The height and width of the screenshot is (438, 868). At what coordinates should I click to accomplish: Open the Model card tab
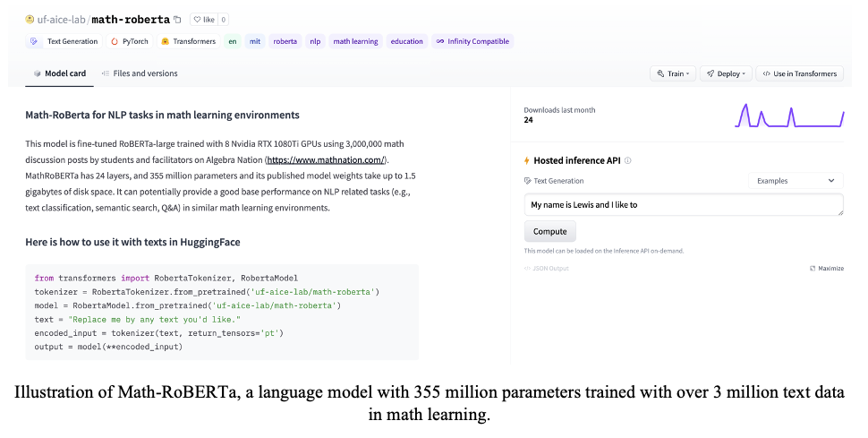click(60, 73)
